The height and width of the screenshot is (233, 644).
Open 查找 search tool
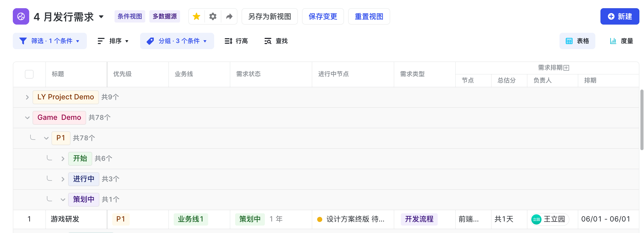(276, 41)
